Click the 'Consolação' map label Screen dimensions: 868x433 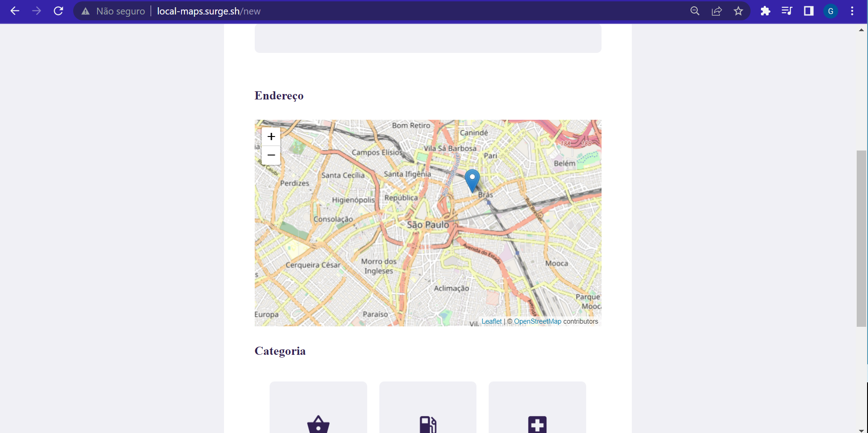tap(333, 219)
